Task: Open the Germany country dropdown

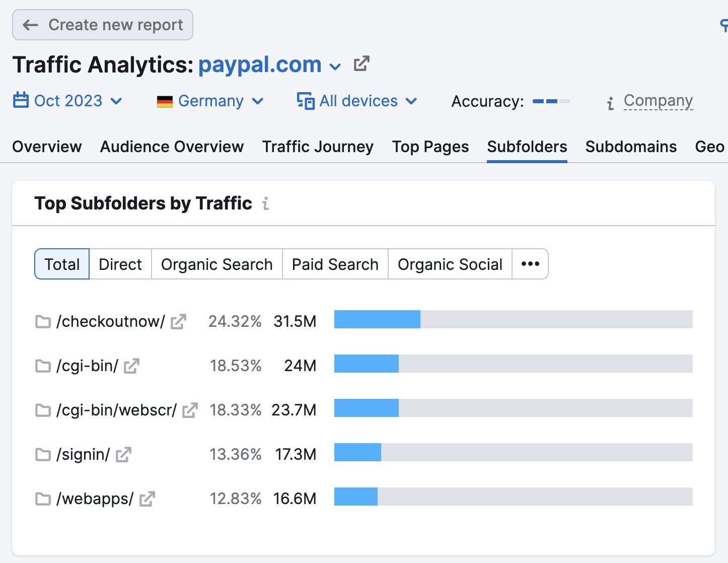Action: point(210,101)
